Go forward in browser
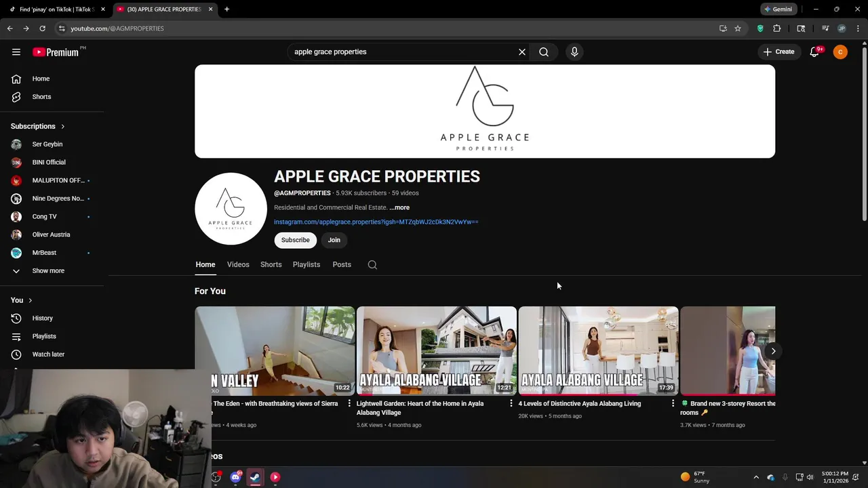The image size is (868, 488). click(26, 28)
